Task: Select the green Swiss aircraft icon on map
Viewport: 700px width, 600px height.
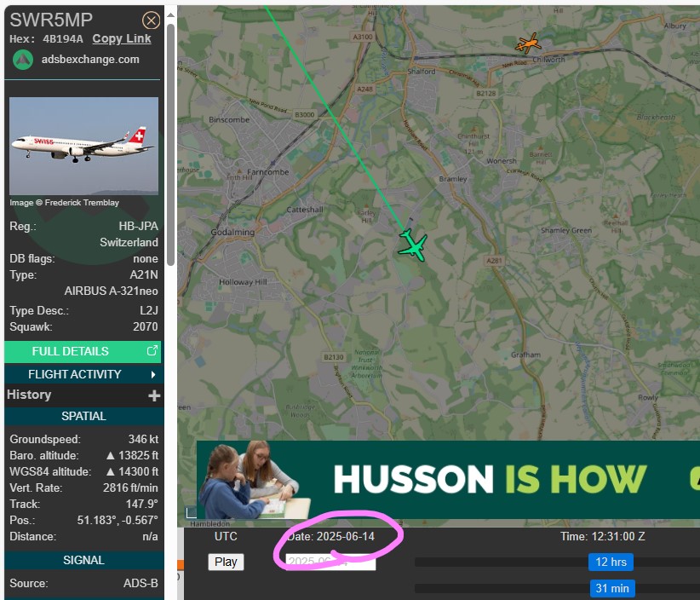Action: tap(413, 245)
